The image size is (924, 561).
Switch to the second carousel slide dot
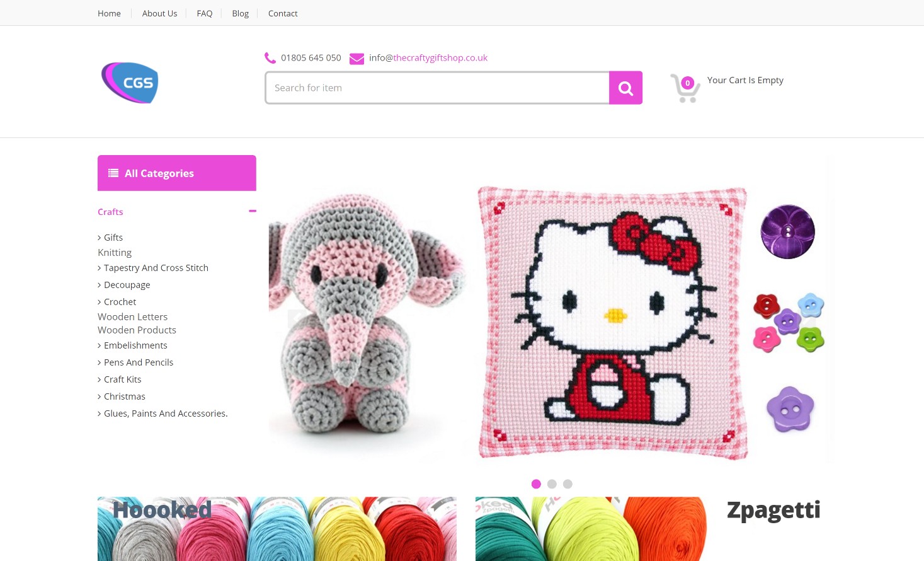coord(552,484)
